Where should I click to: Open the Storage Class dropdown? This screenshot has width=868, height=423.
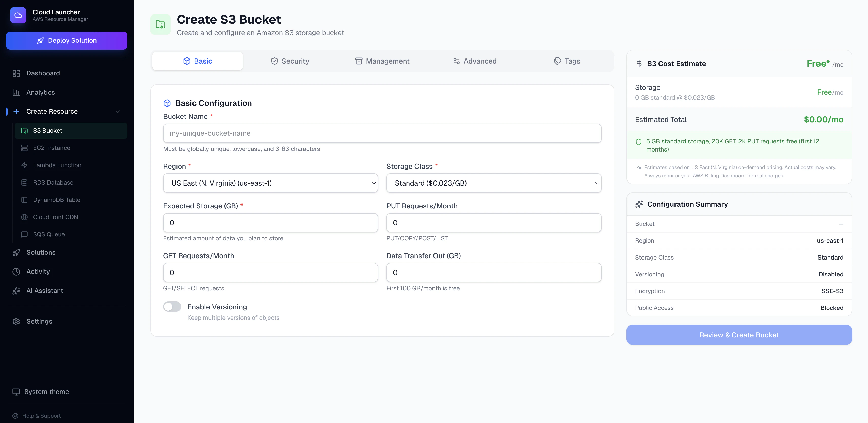493,183
